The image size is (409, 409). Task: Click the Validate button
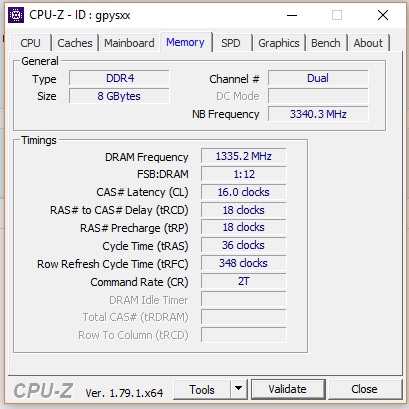pos(288,389)
